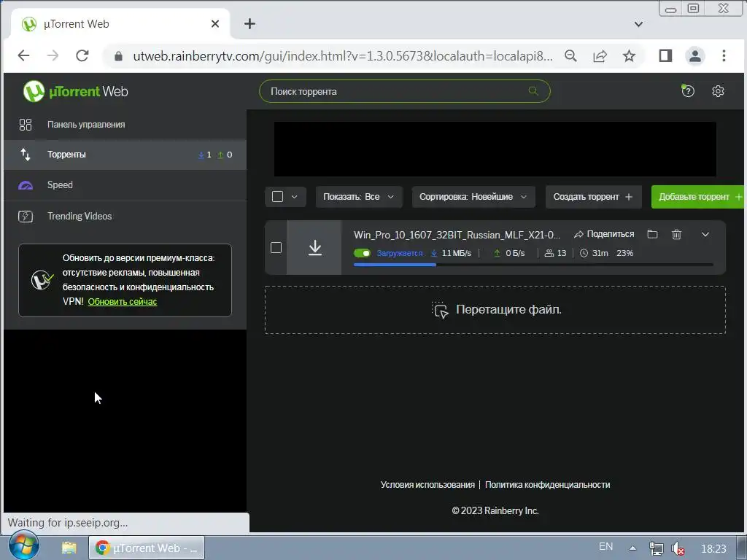Click the µTorrent premium upgrade logo icon

click(x=42, y=280)
